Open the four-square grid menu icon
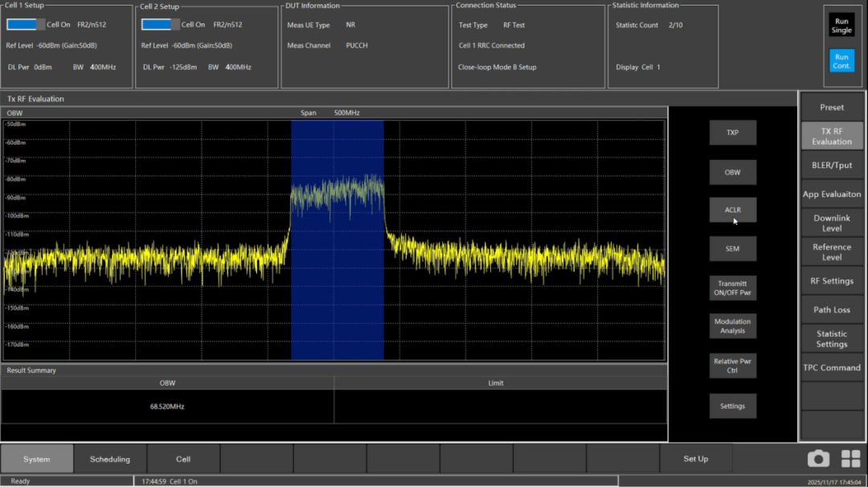Screen dimensions: 868x487 850,458
